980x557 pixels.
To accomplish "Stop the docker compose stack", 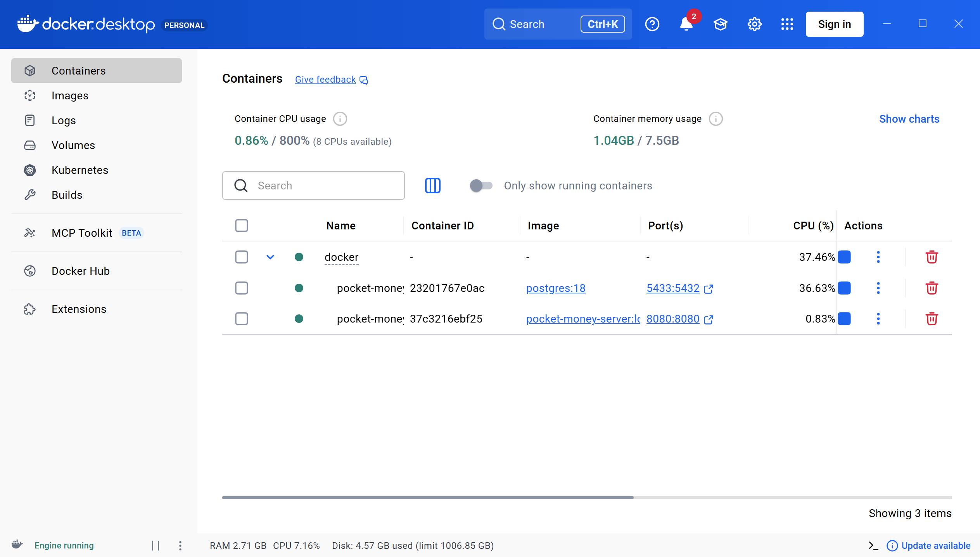I will point(844,257).
